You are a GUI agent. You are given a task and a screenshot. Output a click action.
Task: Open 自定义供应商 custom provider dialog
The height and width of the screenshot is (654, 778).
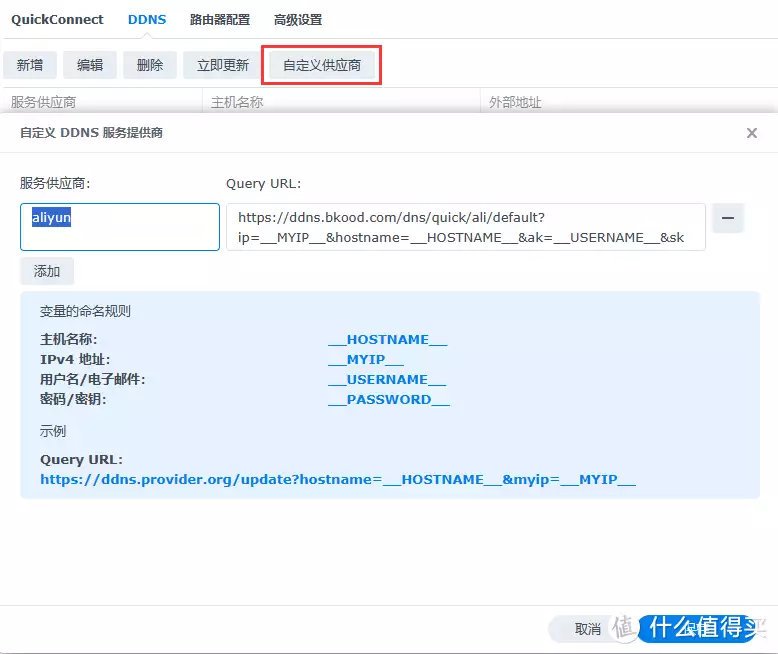[x=322, y=65]
